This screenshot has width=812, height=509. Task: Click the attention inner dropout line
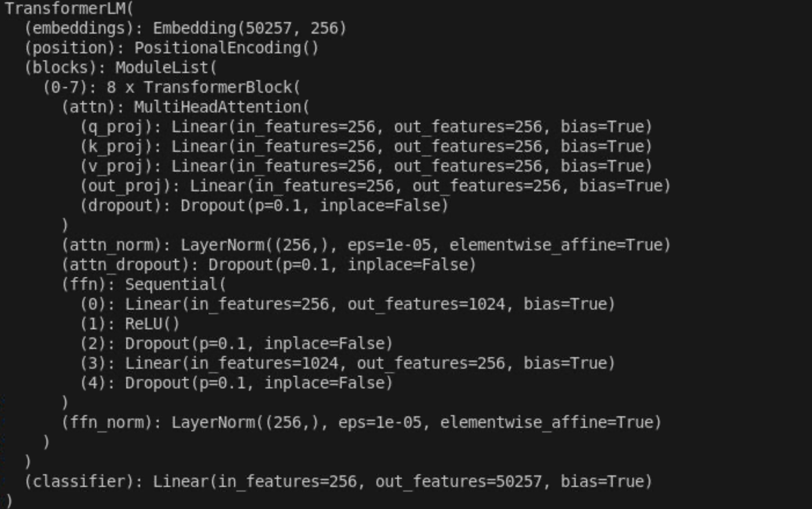pos(264,206)
